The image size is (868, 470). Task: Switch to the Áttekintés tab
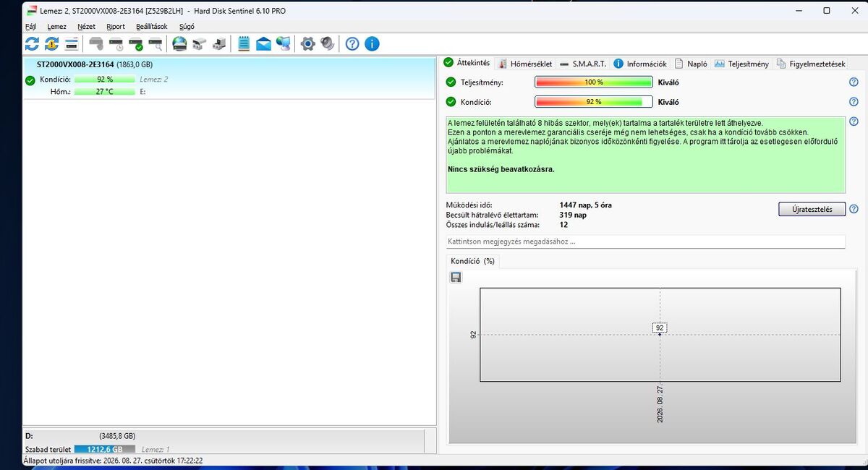click(467, 63)
